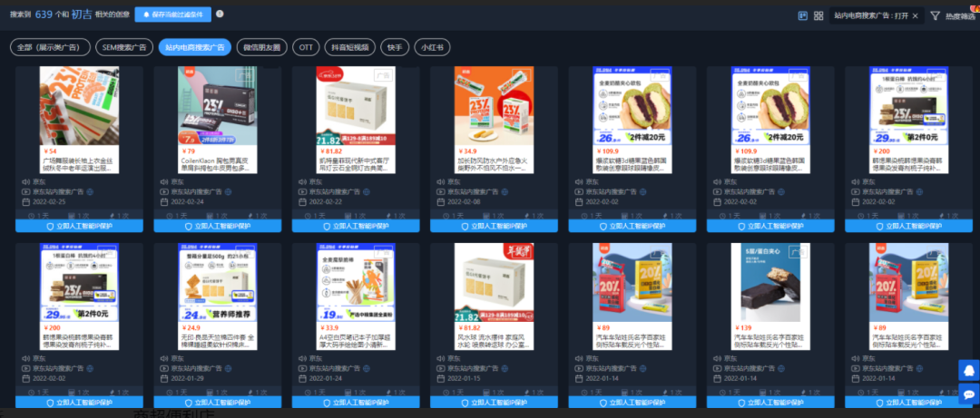Open the ¥24.9 营养师推荐 thumbnail
The height and width of the screenshot is (418, 980).
coord(218,282)
